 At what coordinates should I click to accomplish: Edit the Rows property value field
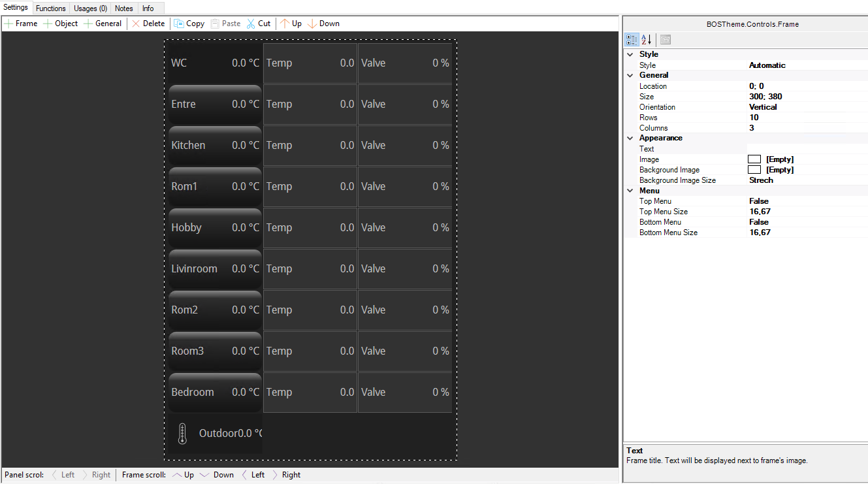click(x=807, y=118)
